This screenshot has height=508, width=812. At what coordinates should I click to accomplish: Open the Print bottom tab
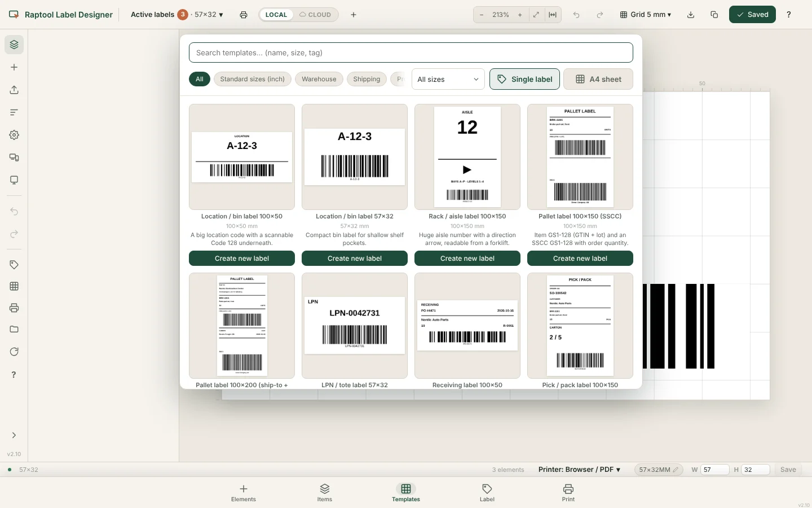568,493
